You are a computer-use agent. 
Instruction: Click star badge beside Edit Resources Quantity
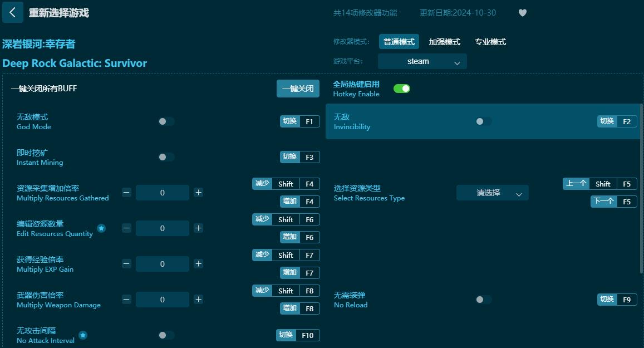point(101,228)
